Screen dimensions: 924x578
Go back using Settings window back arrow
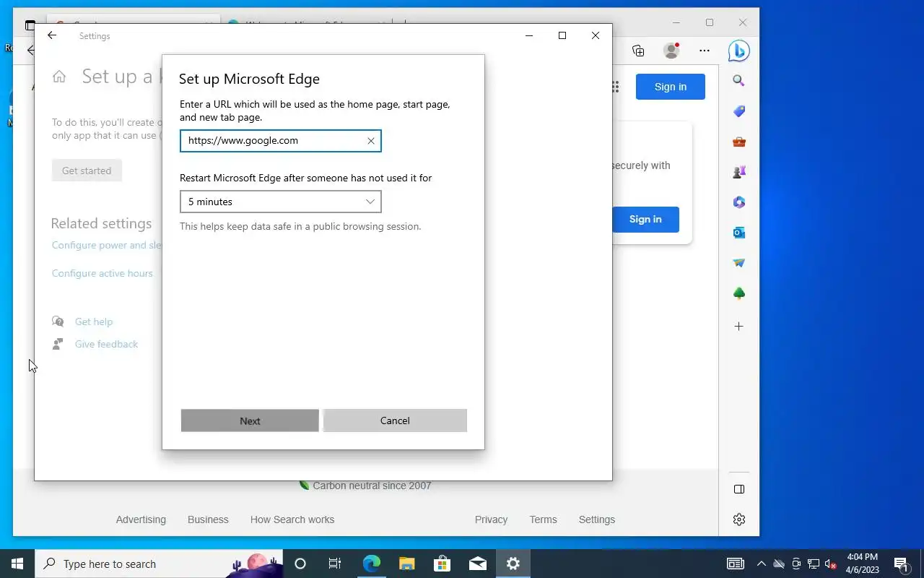click(x=52, y=35)
